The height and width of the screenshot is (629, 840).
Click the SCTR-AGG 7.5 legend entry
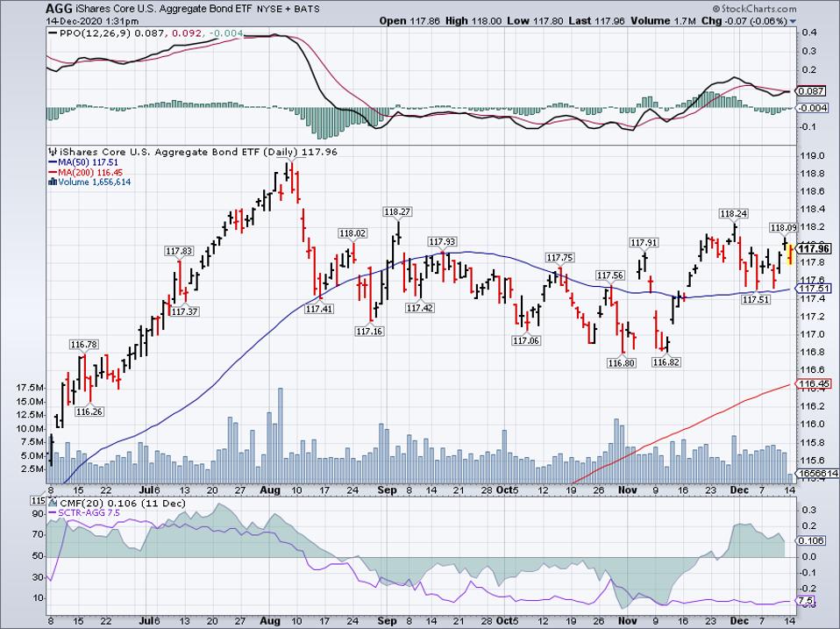point(83,513)
